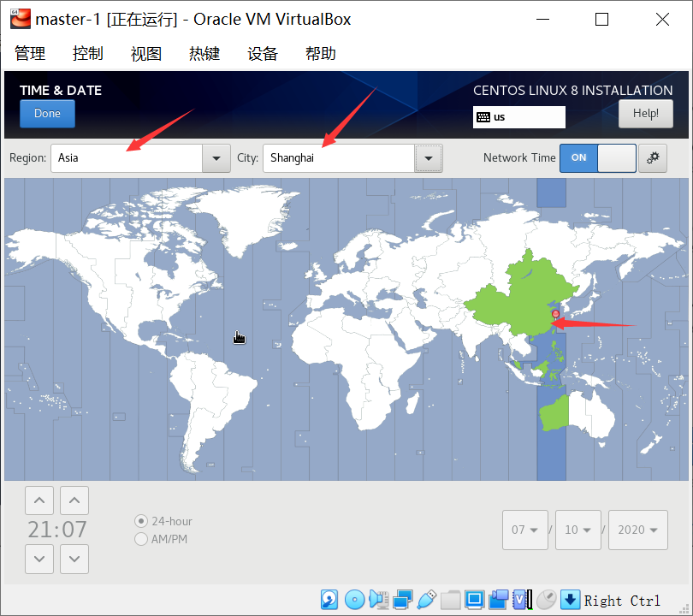Open the 视图 menu

pos(146,53)
